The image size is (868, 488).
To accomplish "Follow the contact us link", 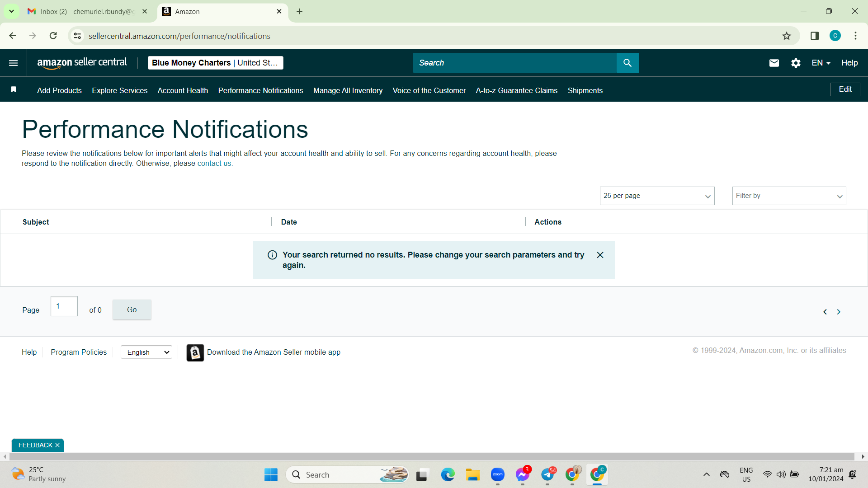I will click(215, 164).
